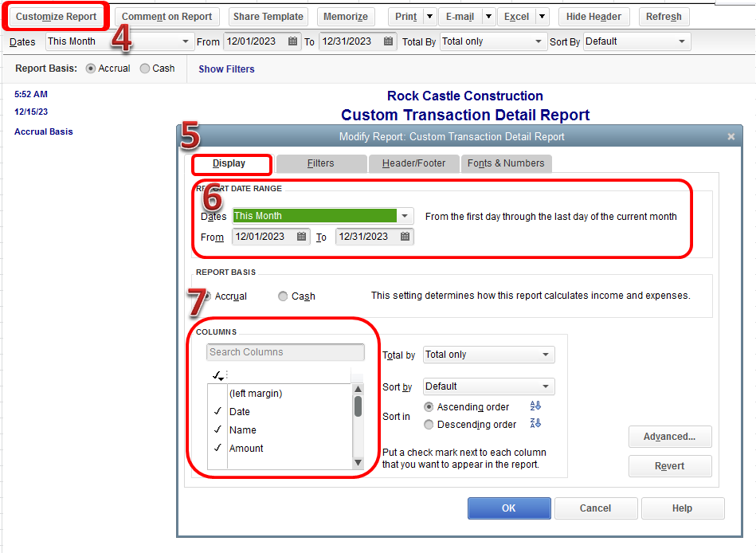
Task: Click the Advanced... button
Action: tap(670, 437)
